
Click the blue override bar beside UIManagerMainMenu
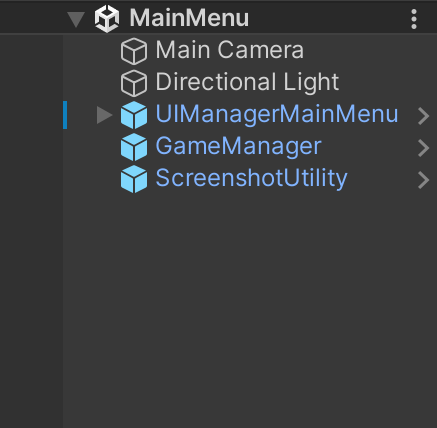pyautogui.click(x=65, y=115)
